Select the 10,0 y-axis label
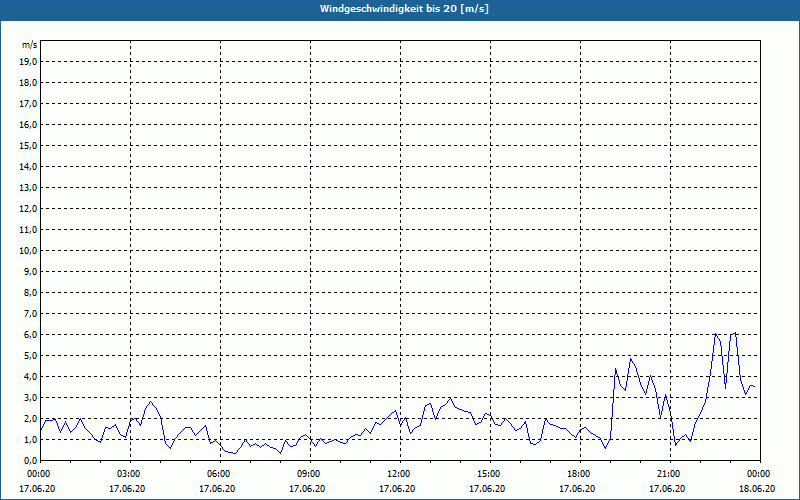Image resolution: width=800 pixels, height=500 pixels. 29,251
